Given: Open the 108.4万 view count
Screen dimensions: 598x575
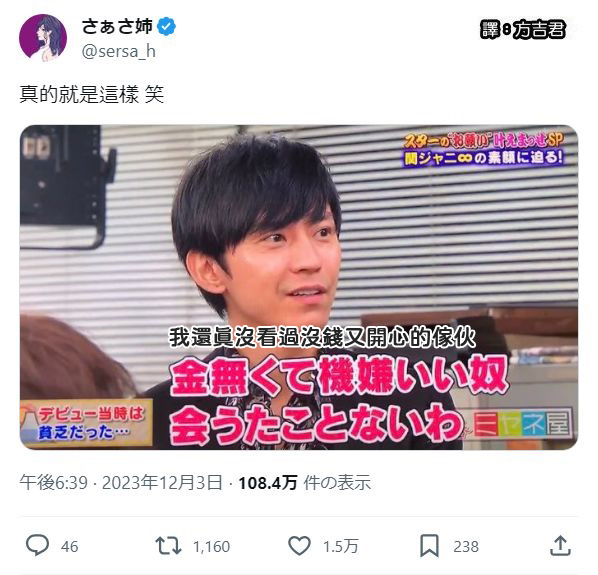Looking at the screenshot, I should 268,483.
